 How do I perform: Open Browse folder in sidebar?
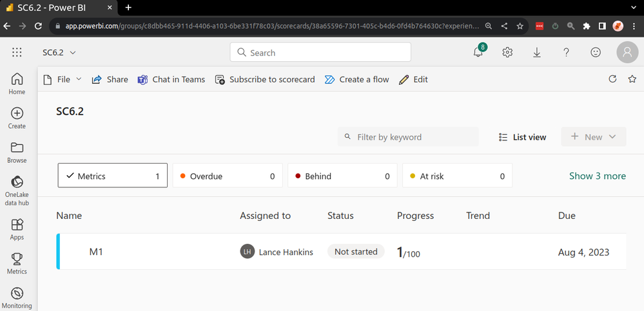17,153
